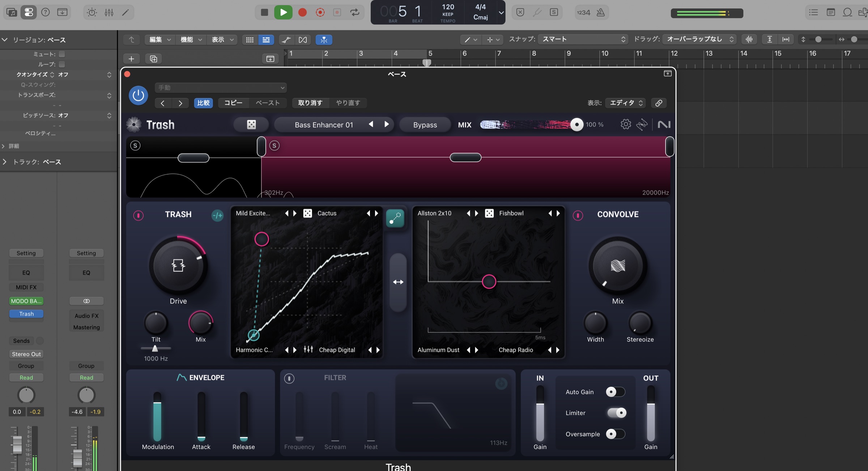Image resolution: width=868 pixels, height=471 pixels.
Task: Toggle cycle mode loop icon
Action: 355,12
